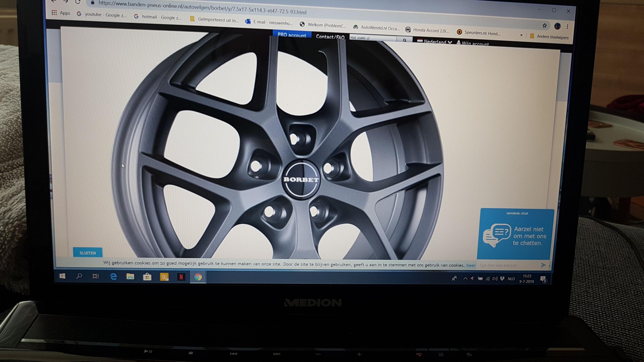Open Microsoft Store from the taskbar
The width and height of the screenshot is (644, 362).
pyautogui.click(x=147, y=277)
